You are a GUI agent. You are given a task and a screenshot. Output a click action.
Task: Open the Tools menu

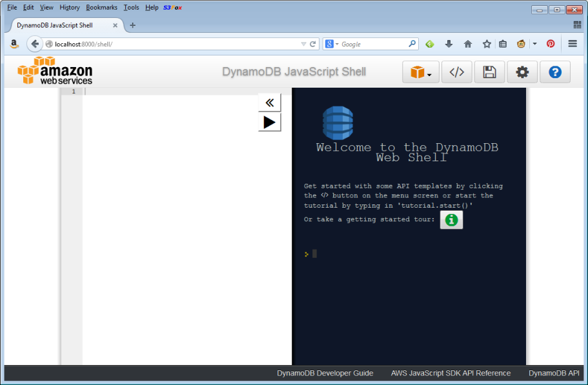[131, 7]
